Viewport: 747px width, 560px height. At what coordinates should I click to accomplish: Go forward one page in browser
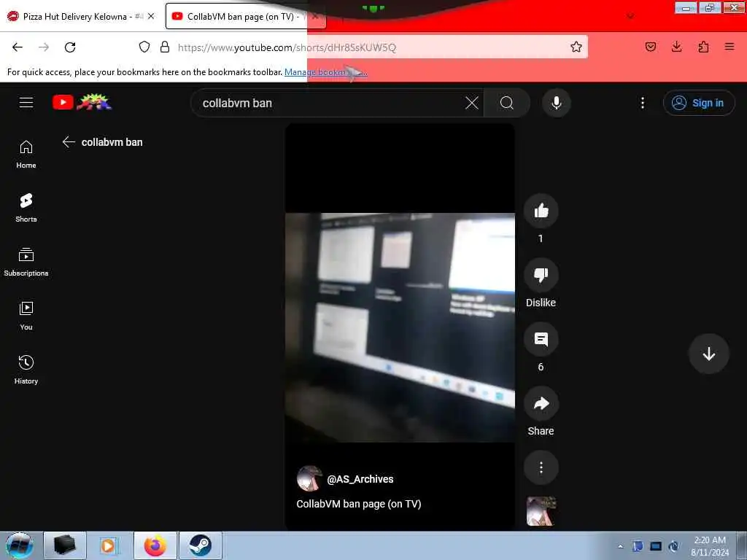coord(44,47)
